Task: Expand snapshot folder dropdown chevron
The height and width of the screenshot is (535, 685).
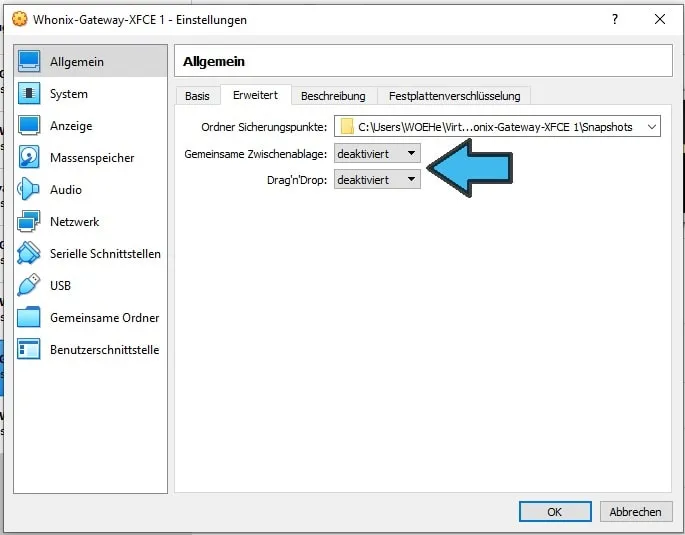Action: [x=652, y=127]
